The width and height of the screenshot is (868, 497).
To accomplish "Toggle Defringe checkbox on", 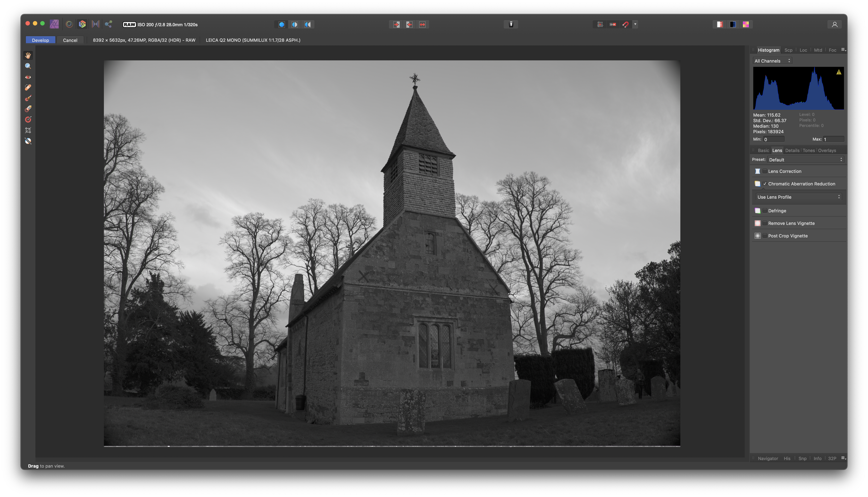I will point(764,210).
